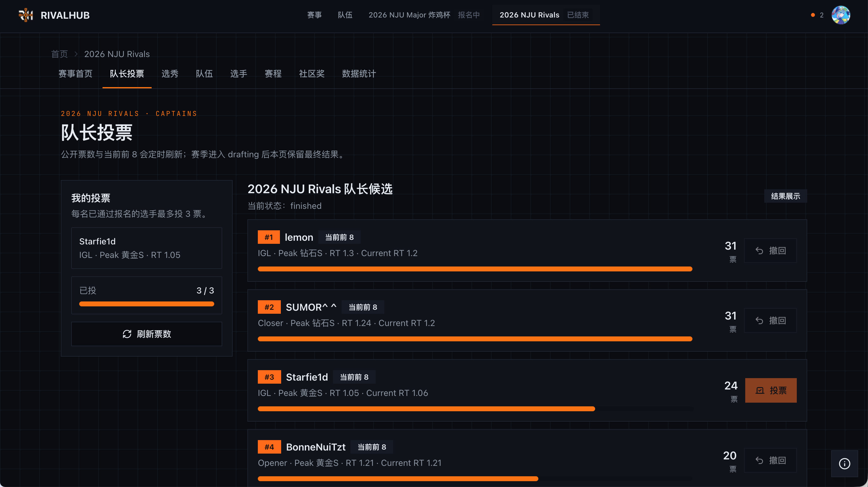Click the 首页 breadcrumb link

pos(60,54)
